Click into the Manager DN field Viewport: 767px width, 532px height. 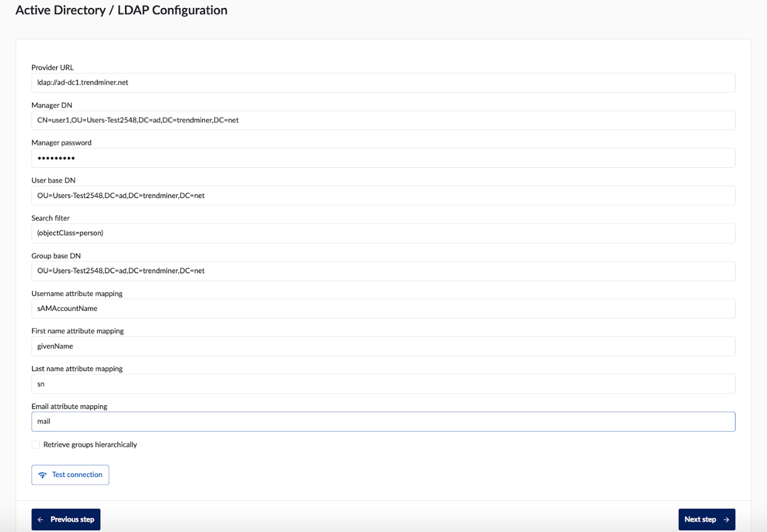(x=383, y=120)
